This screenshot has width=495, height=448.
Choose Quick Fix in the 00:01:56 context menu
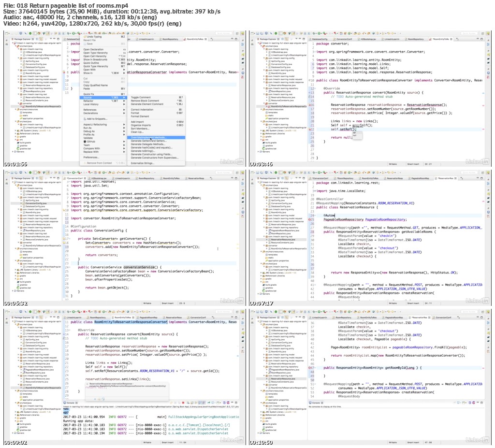(x=103, y=94)
